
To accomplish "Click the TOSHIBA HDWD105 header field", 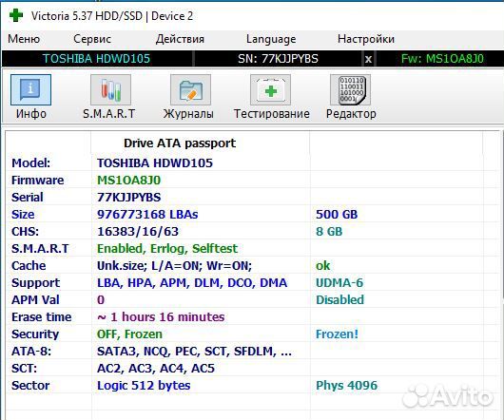I will 97,59.
